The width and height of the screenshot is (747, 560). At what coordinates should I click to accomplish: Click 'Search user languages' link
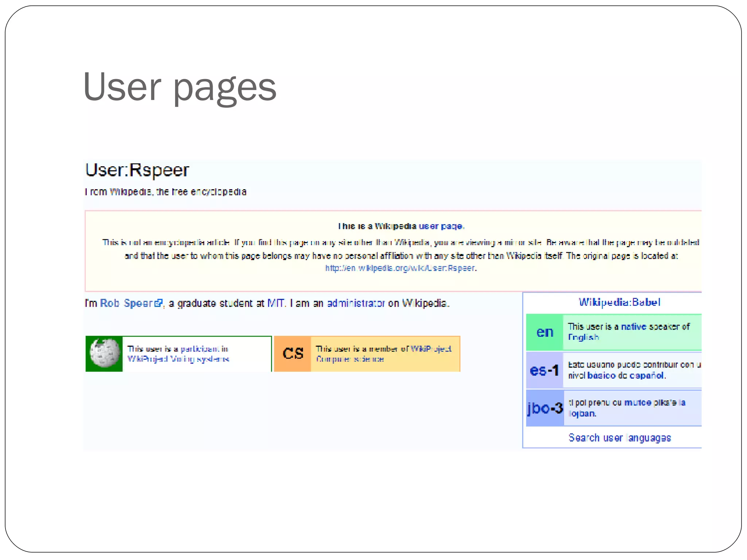pyautogui.click(x=620, y=438)
